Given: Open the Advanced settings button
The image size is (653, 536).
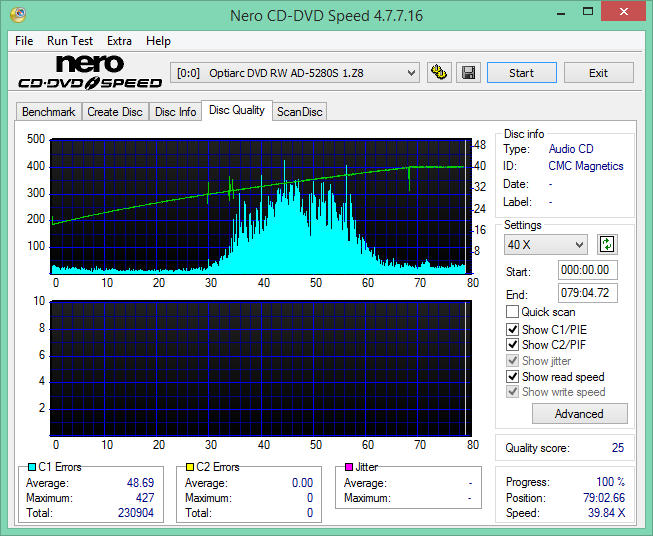Looking at the screenshot, I should pos(579,414).
